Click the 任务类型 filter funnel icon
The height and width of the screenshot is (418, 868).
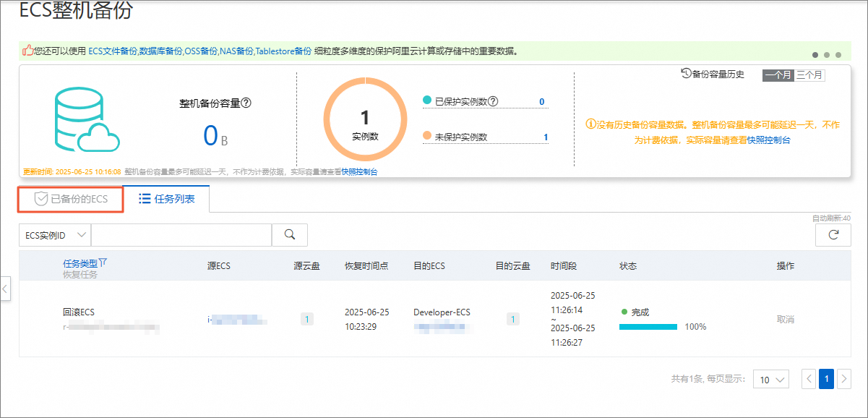103,263
